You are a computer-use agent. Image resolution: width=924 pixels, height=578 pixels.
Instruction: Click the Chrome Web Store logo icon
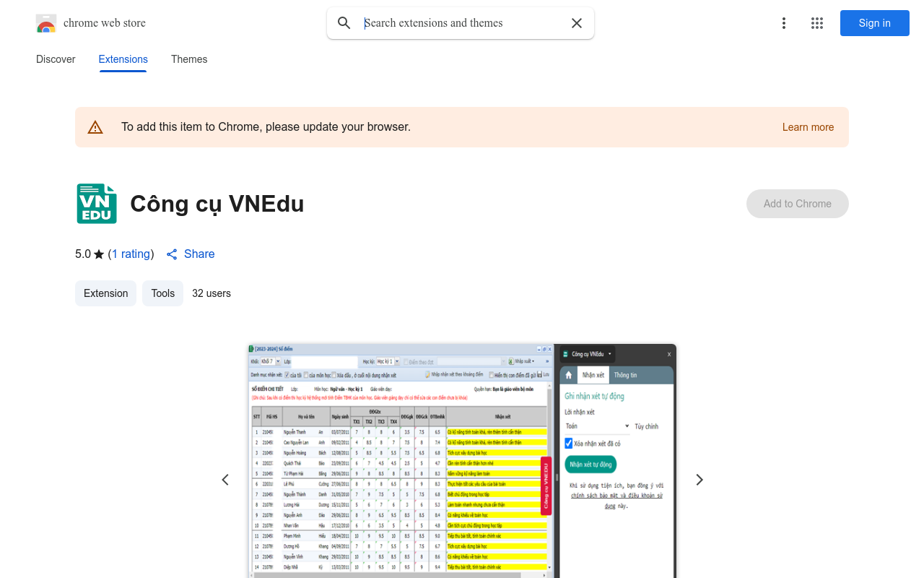[x=45, y=23]
